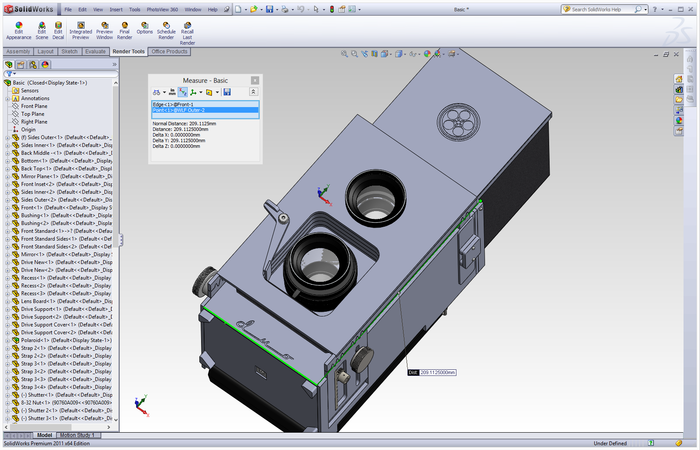Open the Tools menu
The height and width of the screenshot is (450, 700).
pyautogui.click(x=134, y=9)
